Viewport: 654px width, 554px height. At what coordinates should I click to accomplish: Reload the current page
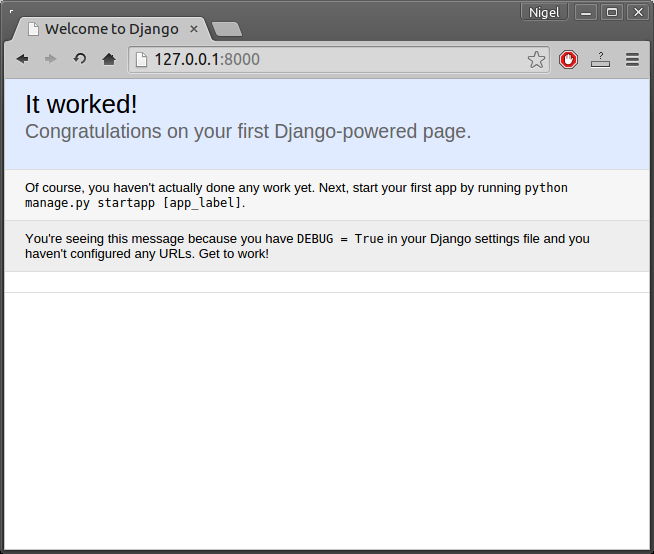tap(80, 59)
